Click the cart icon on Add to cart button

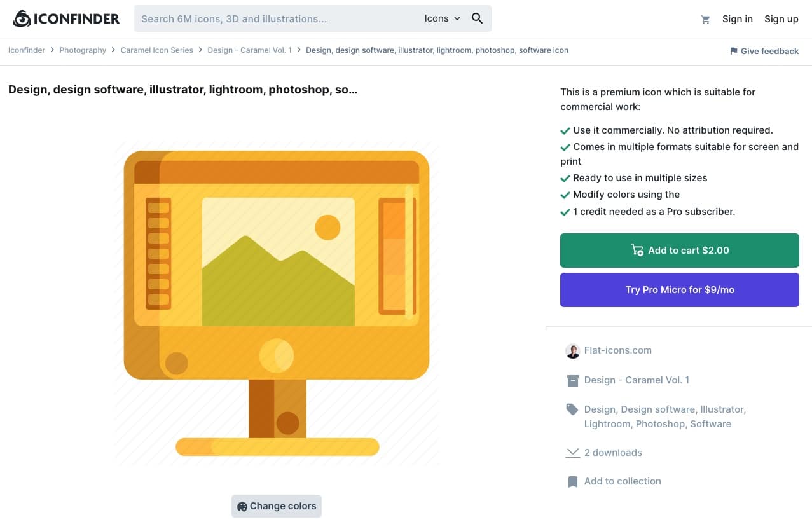click(x=637, y=251)
